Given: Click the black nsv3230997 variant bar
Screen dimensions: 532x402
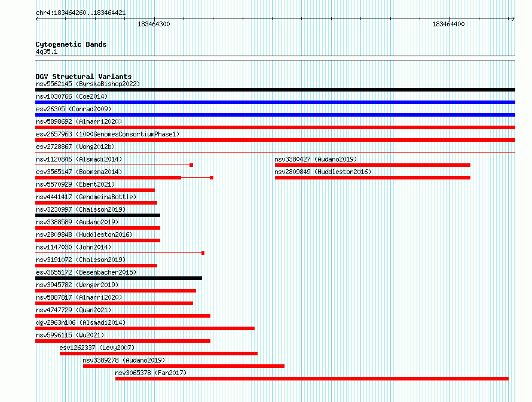Looking at the screenshot, I should (97, 215).
